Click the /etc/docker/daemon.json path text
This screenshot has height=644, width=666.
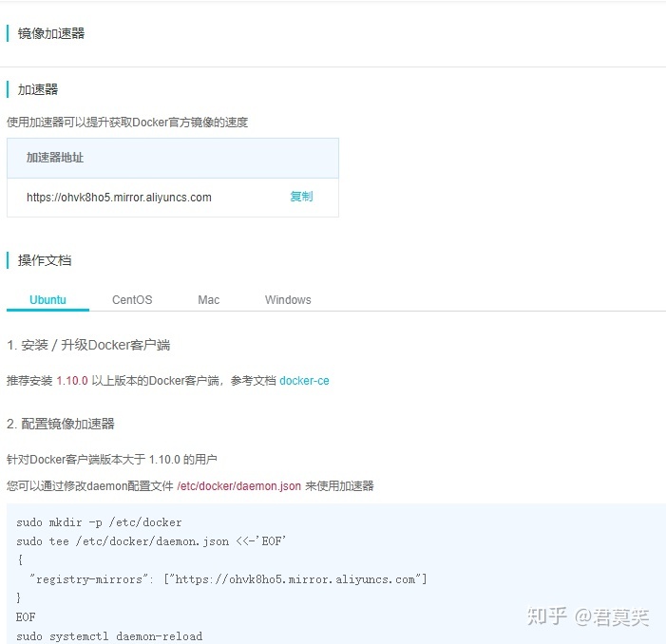coord(239,485)
